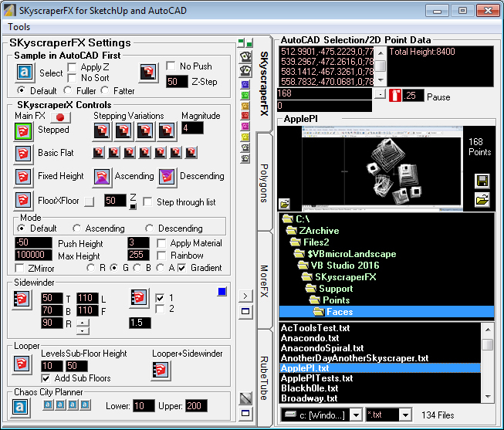Click the first small Chaos City a icon
Viewport: 504px width, 430px height.
[48, 405]
